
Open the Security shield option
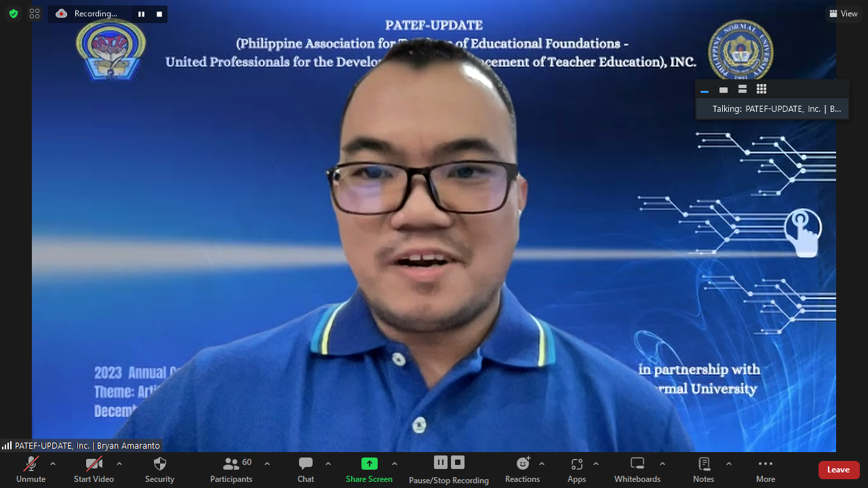pos(159,469)
